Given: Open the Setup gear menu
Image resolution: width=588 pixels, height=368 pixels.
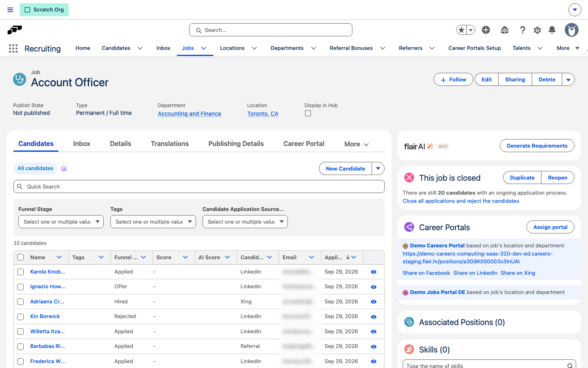Looking at the screenshot, I should [537, 30].
